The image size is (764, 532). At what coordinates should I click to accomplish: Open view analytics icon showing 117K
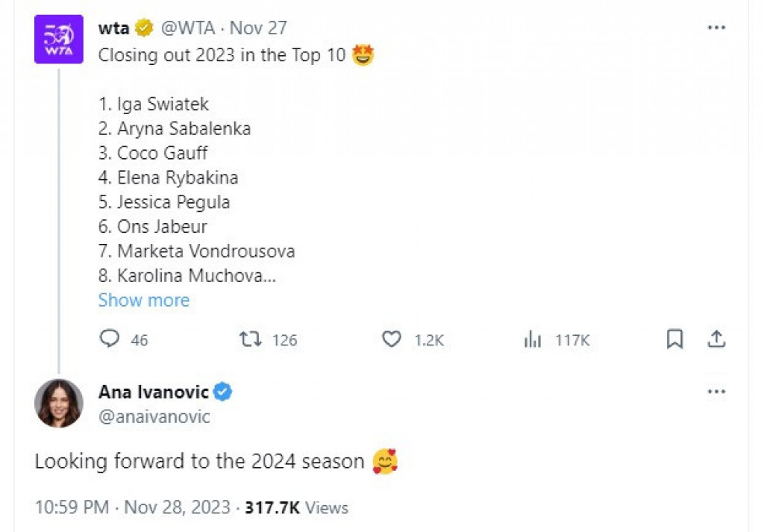(x=533, y=339)
